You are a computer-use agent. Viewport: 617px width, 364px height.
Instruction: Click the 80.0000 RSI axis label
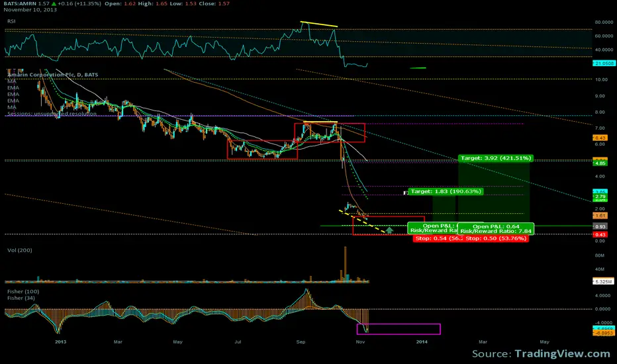tap(604, 23)
